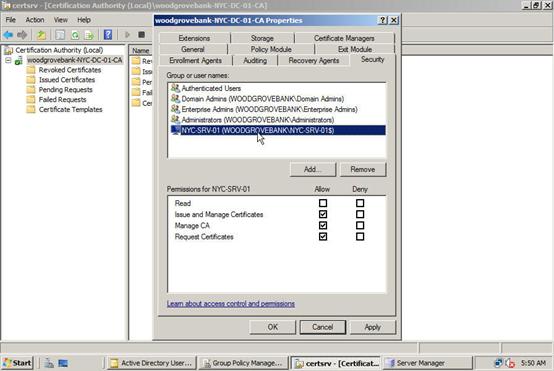Toggle Allow checkbox for Read permission

click(x=323, y=203)
